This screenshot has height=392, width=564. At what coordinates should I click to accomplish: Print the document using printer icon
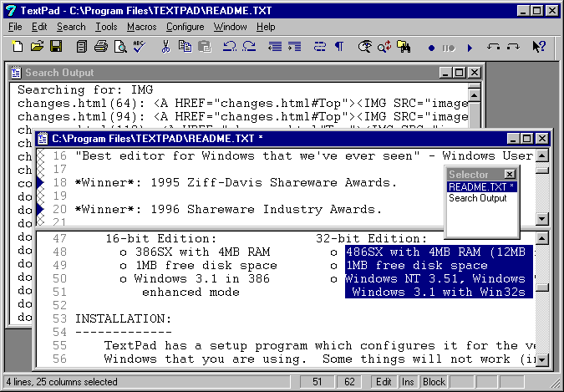[x=101, y=47]
